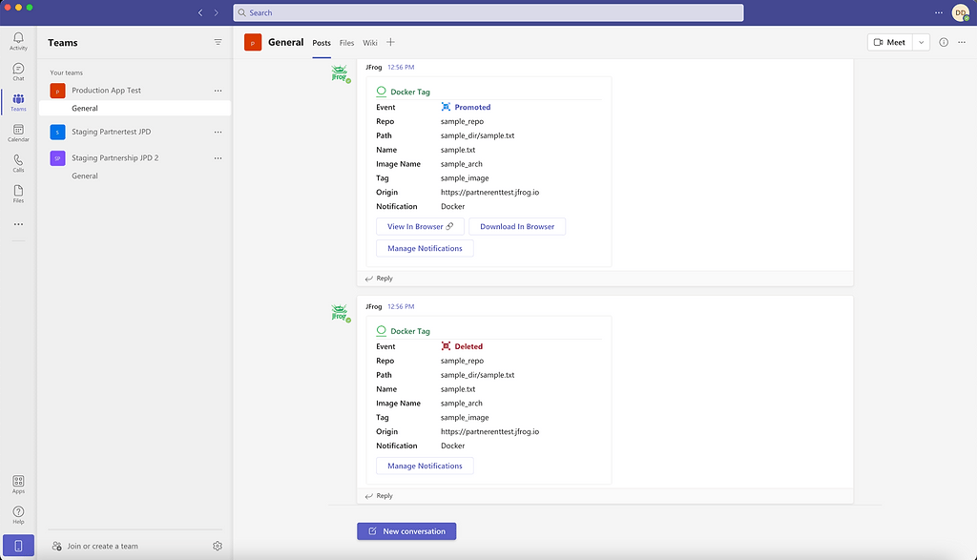Click inside the Search bar
The width and height of the screenshot is (977, 560).
[488, 12]
